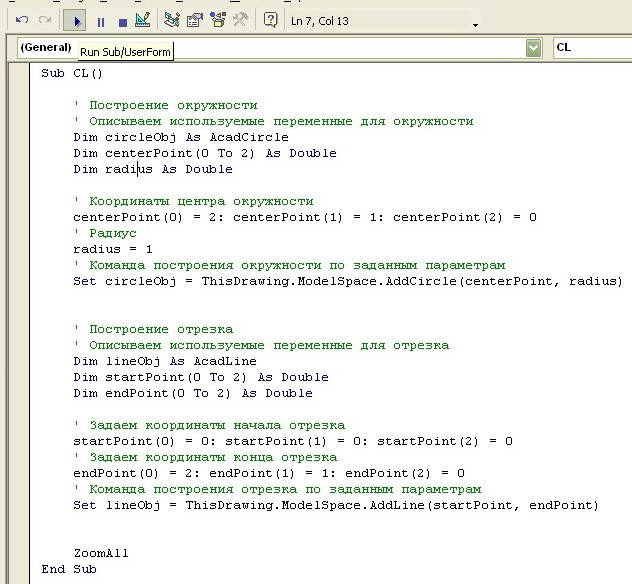The height and width of the screenshot is (584, 632).
Task: Click the Ln 7, Col 13 position indicator
Action: point(320,19)
